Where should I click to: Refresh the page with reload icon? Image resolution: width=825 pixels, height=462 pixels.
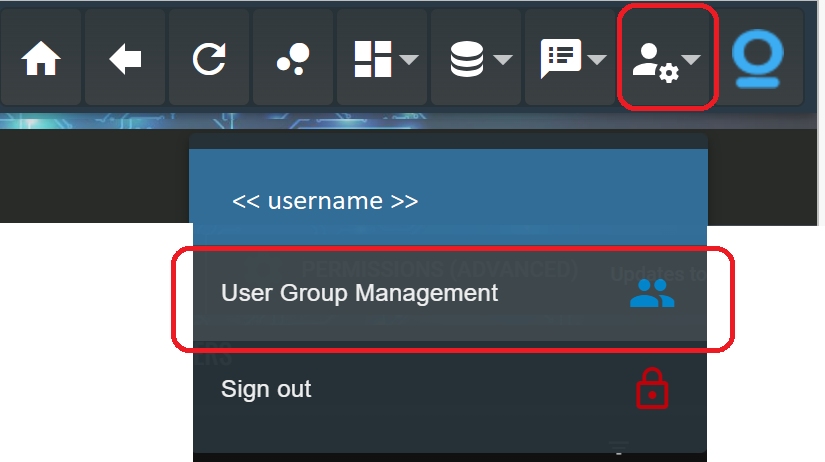click(x=209, y=60)
